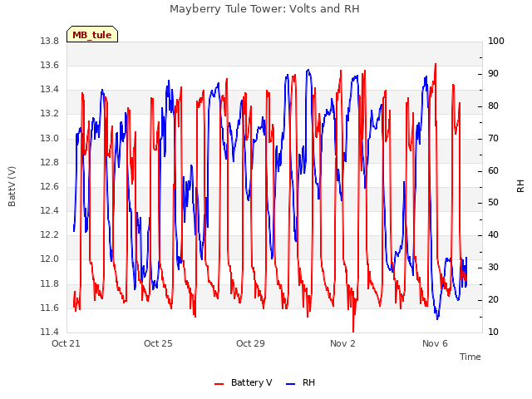Click the Oct 29 tick label

click(250, 343)
